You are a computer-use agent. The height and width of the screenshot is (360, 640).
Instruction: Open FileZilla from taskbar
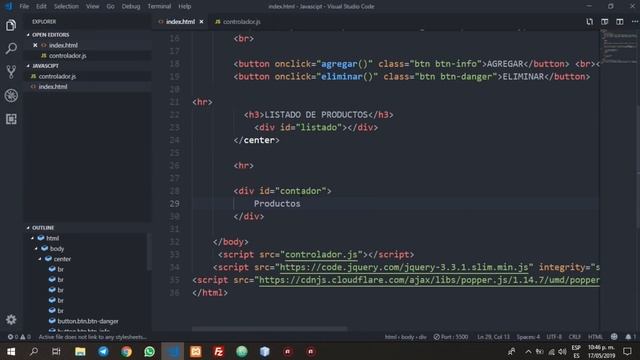[x=219, y=351]
